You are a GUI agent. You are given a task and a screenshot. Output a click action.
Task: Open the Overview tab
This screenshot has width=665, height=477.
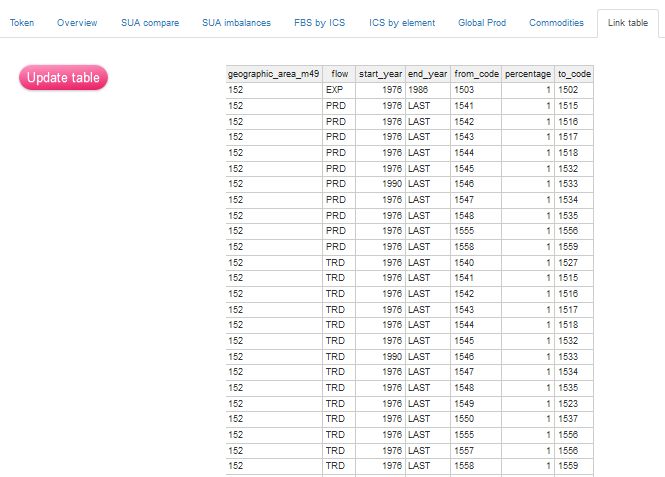pos(77,22)
